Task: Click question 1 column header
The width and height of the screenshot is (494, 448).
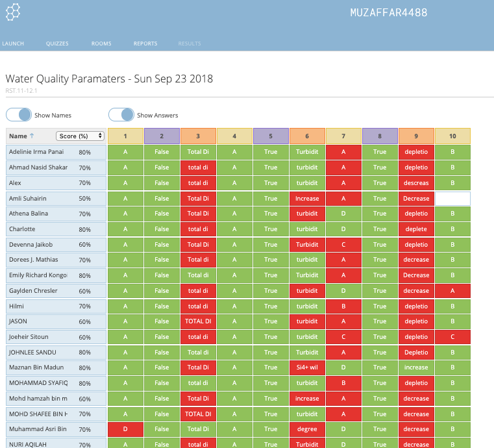Action: pos(125,136)
